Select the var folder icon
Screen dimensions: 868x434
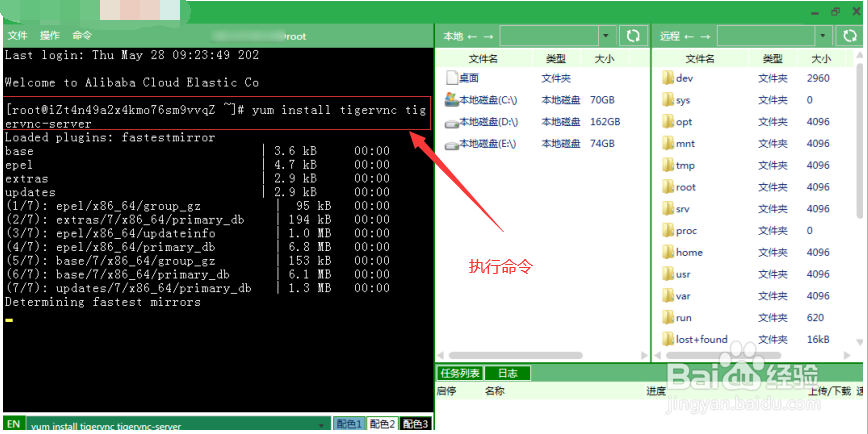[x=668, y=296]
